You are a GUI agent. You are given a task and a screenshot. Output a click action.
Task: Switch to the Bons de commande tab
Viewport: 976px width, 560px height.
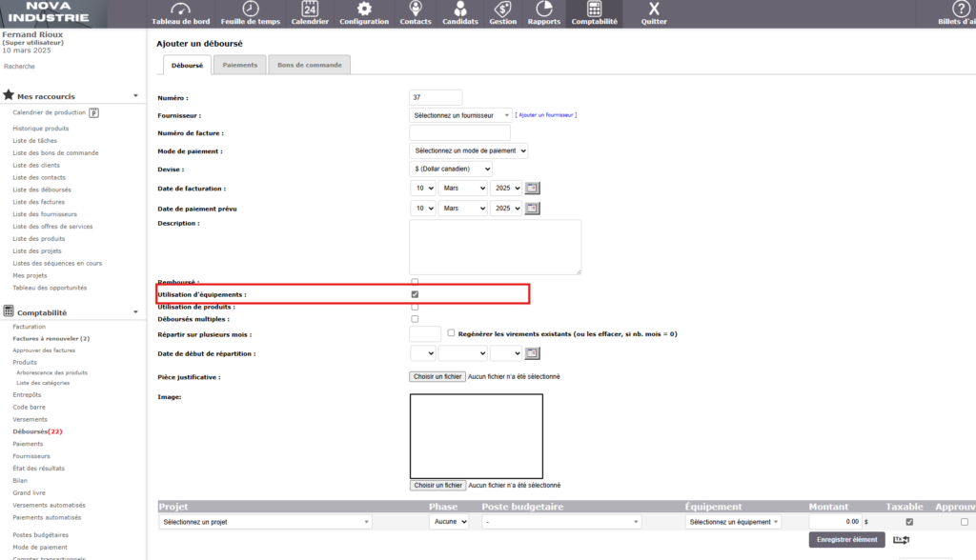tap(309, 65)
